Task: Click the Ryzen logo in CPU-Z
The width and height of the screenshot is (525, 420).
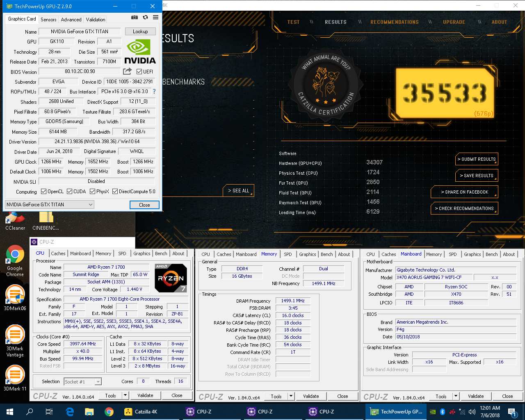Action: (x=171, y=278)
